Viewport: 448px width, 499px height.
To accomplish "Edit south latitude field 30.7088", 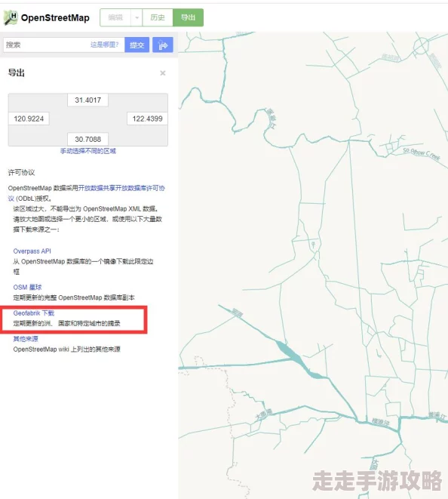I will [87, 139].
